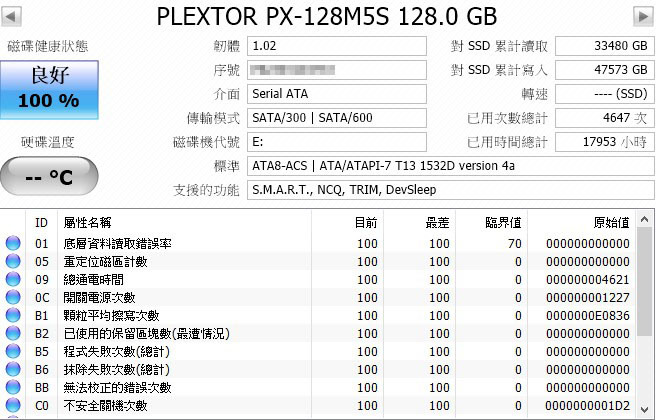656x420 pixels.
Task: Click the firmware field showing 1.02
Action: pos(337,46)
